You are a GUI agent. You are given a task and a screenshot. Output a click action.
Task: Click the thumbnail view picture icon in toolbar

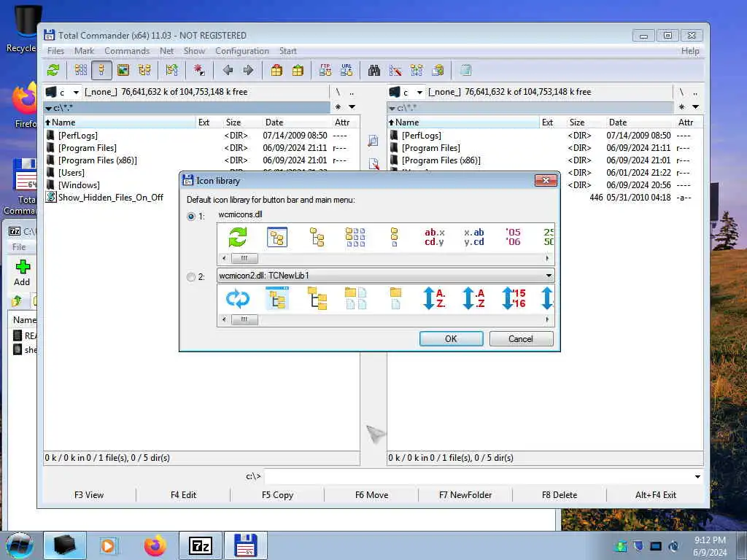(x=123, y=71)
